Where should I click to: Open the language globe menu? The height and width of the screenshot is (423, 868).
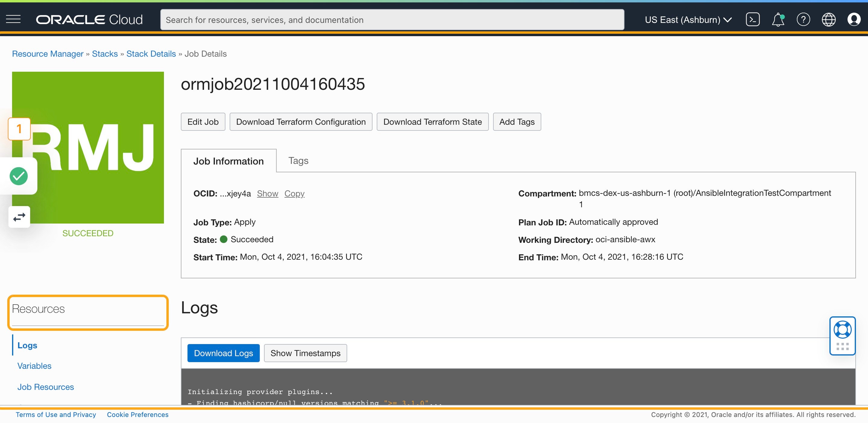[x=829, y=20]
